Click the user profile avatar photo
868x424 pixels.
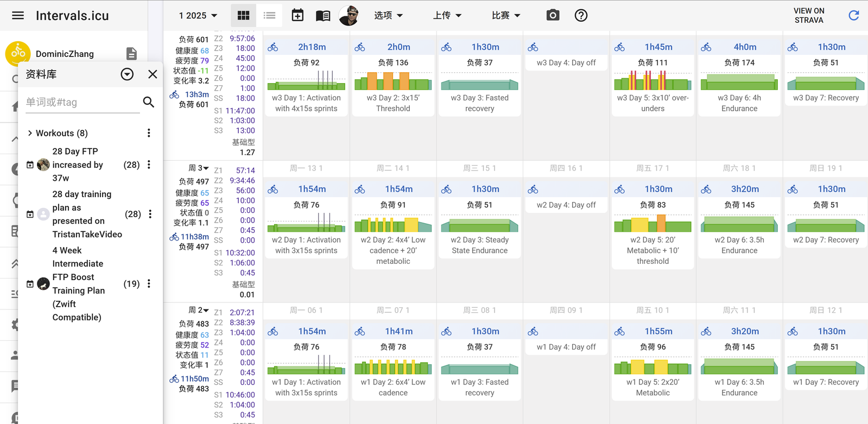click(x=349, y=15)
